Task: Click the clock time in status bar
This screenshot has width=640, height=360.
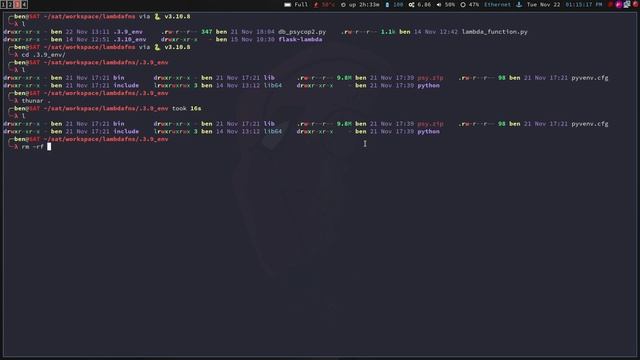Action: (x=584, y=5)
